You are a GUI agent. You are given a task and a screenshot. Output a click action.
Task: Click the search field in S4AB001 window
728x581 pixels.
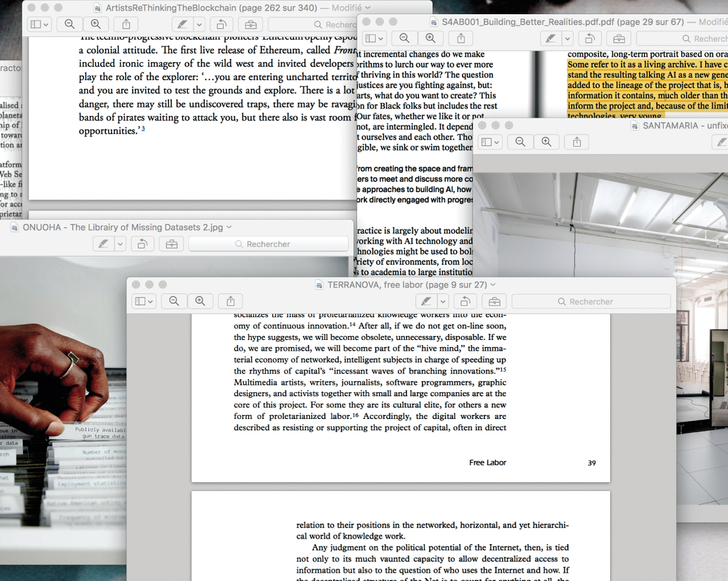[x=682, y=38]
